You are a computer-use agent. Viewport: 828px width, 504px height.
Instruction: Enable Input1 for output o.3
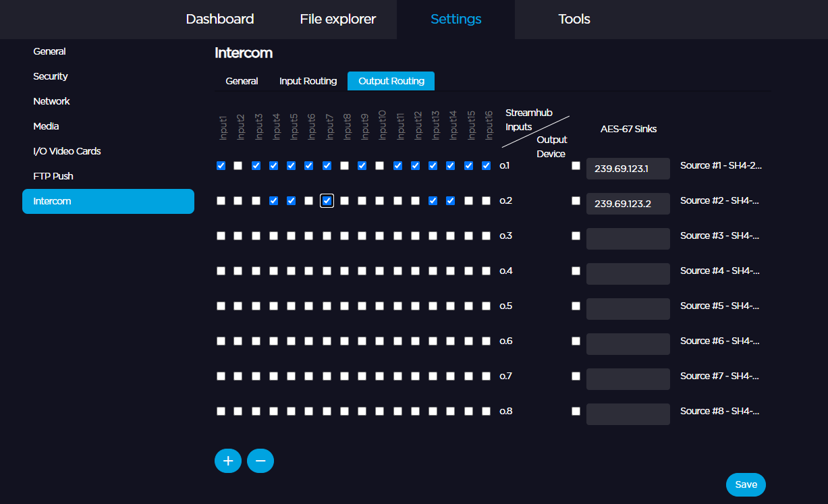coord(221,235)
